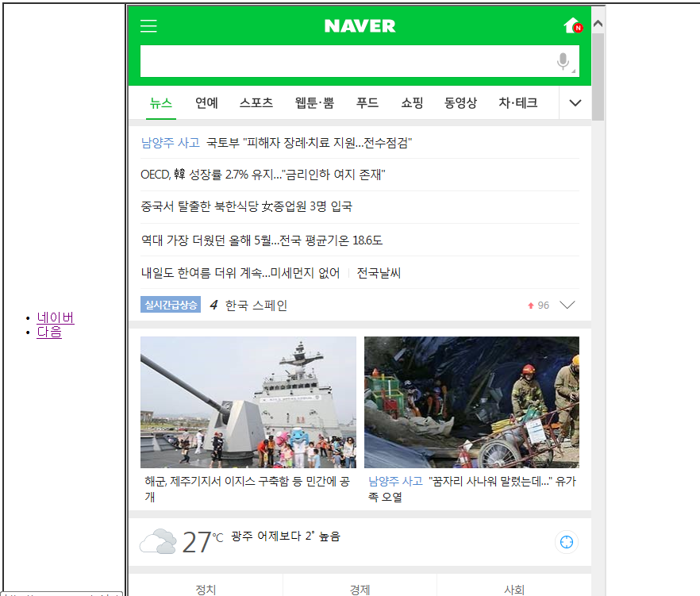700x596 pixels.
Task: Open the 해군, 제주기지서 이지스 구축함 caption
Action: [x=248, y=489]
